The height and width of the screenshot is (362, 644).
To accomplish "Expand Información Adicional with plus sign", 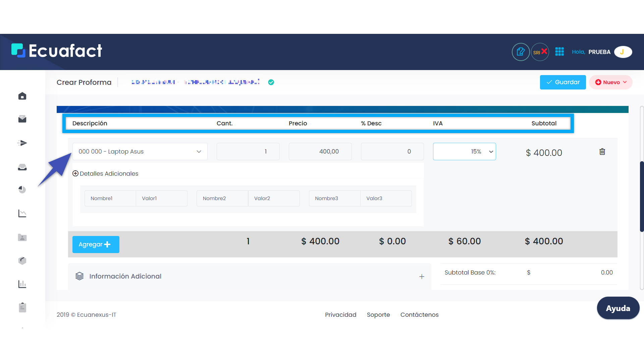I will point(422,277).
